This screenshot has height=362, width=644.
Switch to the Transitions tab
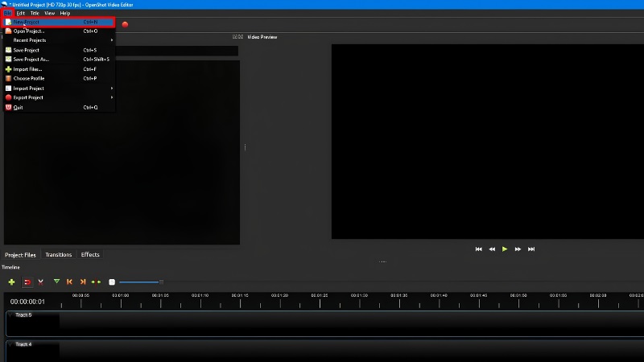click(58, 254)
